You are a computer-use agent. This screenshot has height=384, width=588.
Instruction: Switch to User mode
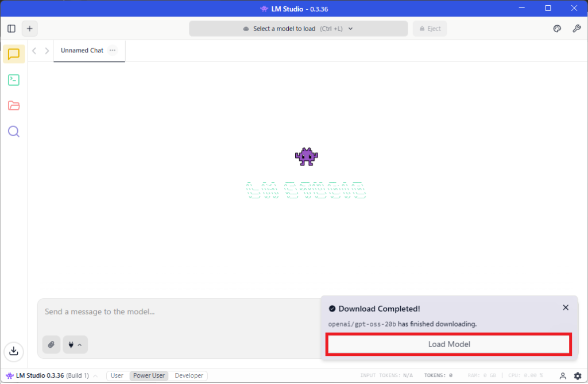pyautogui.click(x=117, y=376)
